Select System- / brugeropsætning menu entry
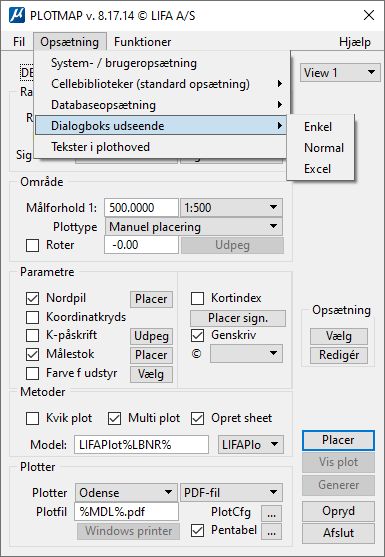Screen dimensions: 385x557 point(161,63)
